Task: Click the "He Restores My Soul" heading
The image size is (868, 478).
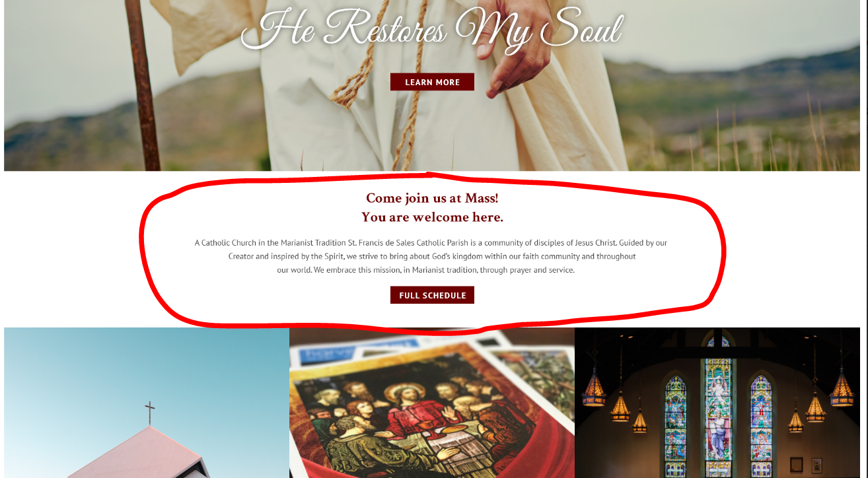Action: [x=432, y=30]
